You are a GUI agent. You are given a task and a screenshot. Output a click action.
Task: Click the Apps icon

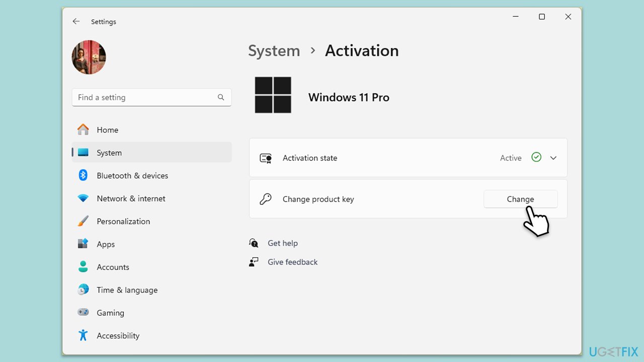click(x=83, y=244)
